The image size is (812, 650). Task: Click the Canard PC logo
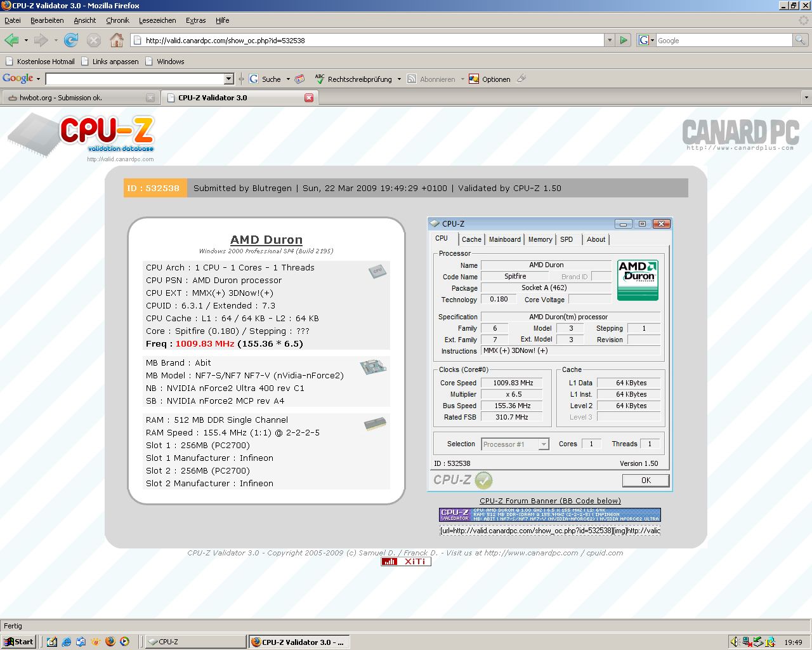pyautogui.click(x=740, y=134)
